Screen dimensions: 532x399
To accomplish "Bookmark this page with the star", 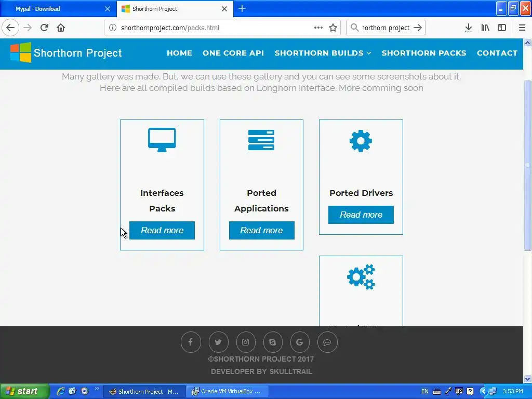I will pos(333,28).
